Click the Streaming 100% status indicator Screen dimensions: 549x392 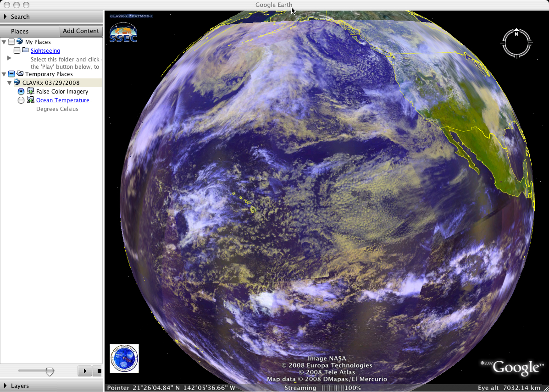click(x=322, y=388)
